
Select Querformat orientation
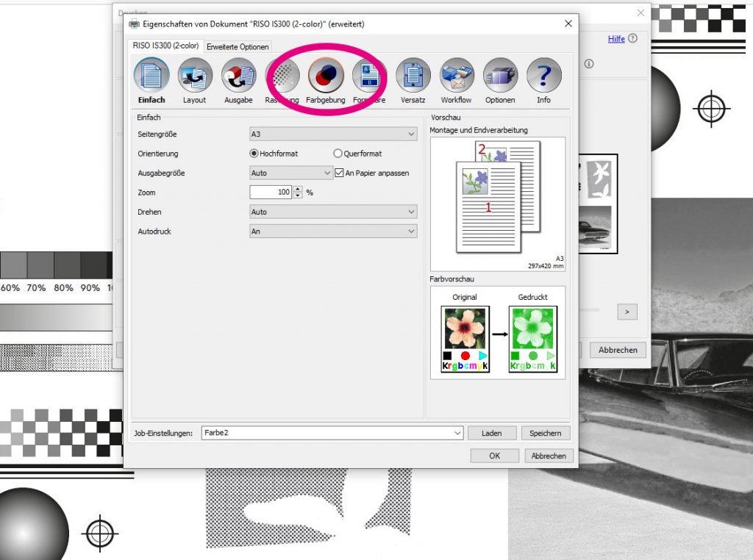coord(338,154)
